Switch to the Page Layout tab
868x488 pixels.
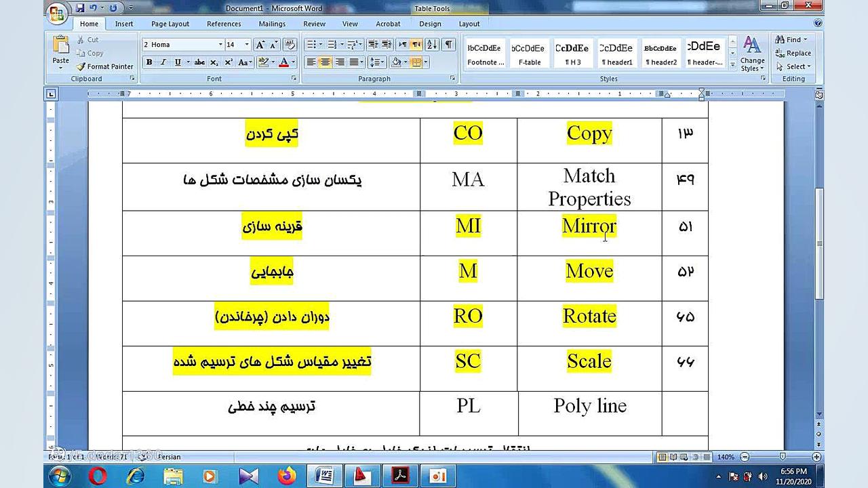coord(170,24)
